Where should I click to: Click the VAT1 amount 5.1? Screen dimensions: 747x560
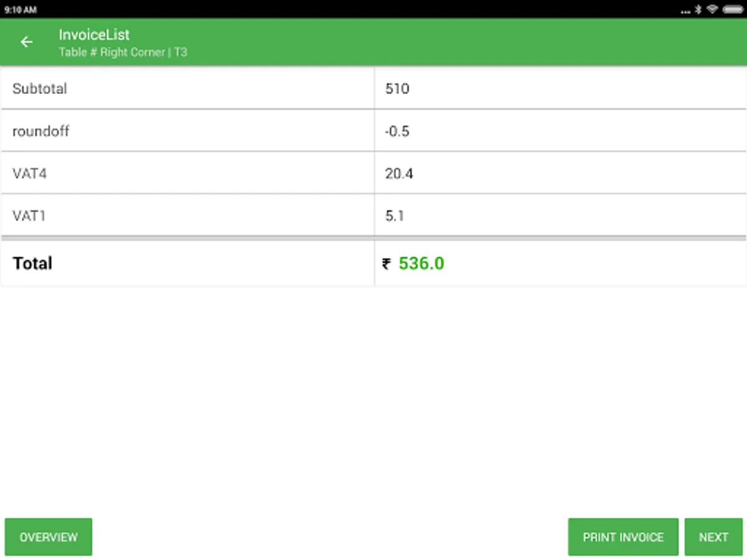click(x=395, y=216)
